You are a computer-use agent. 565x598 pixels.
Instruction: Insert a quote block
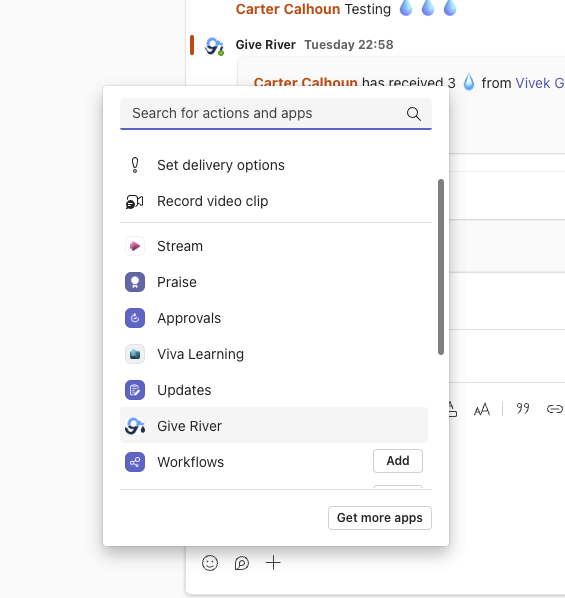(x=523, y=409)
